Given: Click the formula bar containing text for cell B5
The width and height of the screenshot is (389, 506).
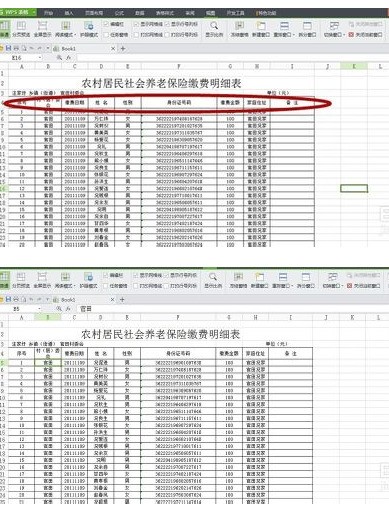Looking at the screenshot, I should point(233,309).
